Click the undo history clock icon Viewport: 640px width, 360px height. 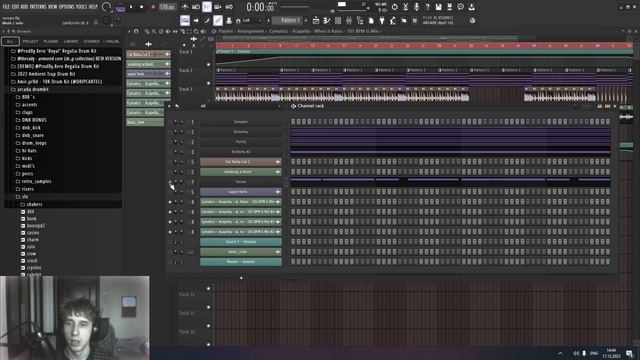394,7
